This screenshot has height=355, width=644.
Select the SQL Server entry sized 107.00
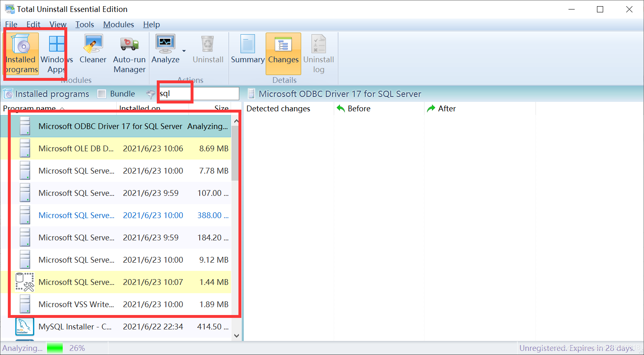click(116, 193)
